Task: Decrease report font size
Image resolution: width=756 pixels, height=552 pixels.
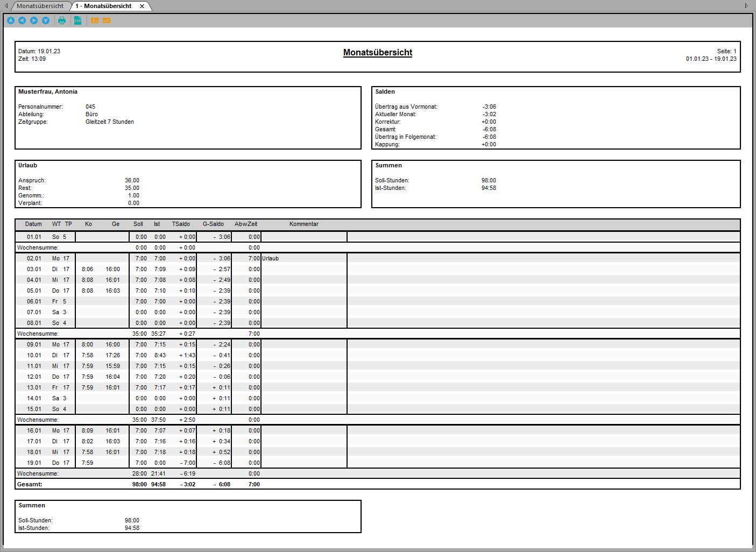Action: pyautogui.click(x=95, y=20)
